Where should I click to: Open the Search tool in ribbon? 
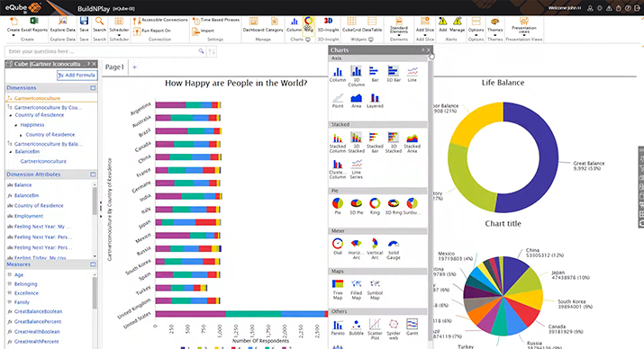(x=99, y=24)
